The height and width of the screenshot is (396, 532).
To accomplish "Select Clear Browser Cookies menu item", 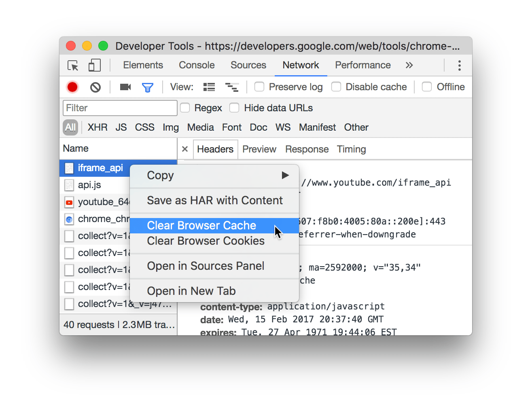I will coord(206,241).
